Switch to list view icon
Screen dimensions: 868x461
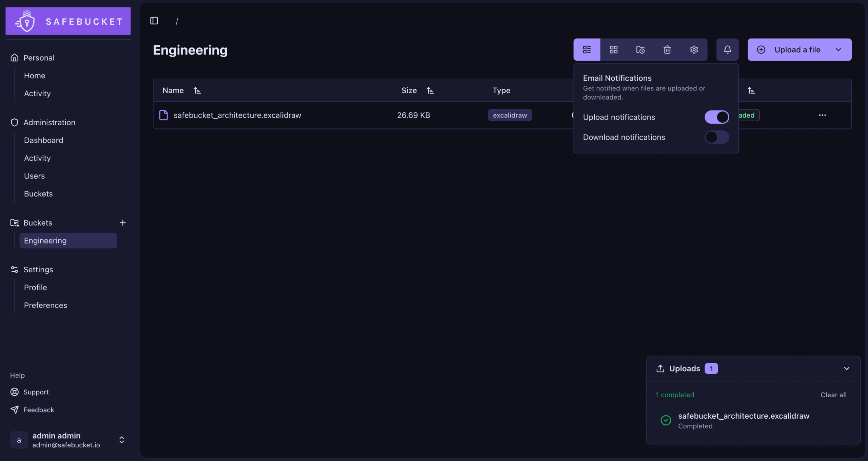[x=587, y=50]
